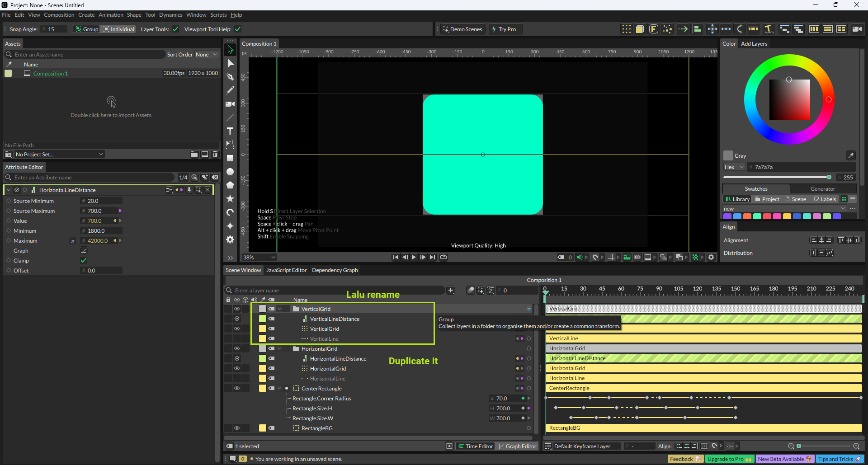Collapse the HorizontalGrid group

280,349
